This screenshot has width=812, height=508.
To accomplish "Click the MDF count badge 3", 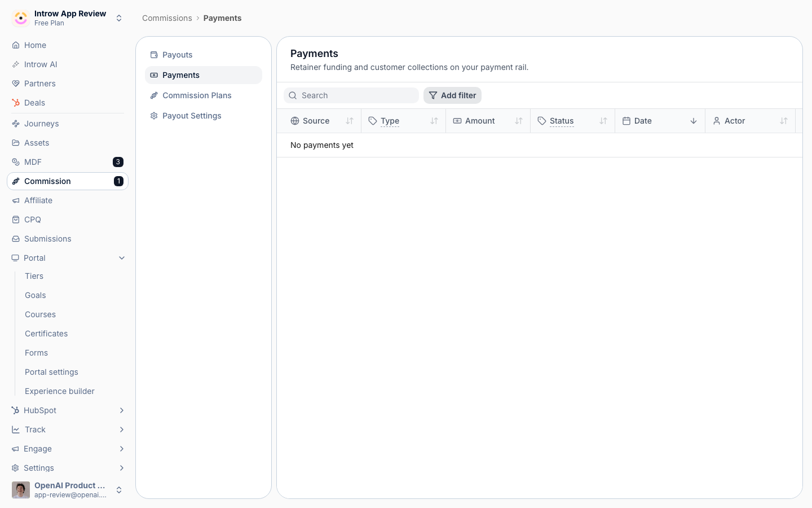I will point(118,162).
